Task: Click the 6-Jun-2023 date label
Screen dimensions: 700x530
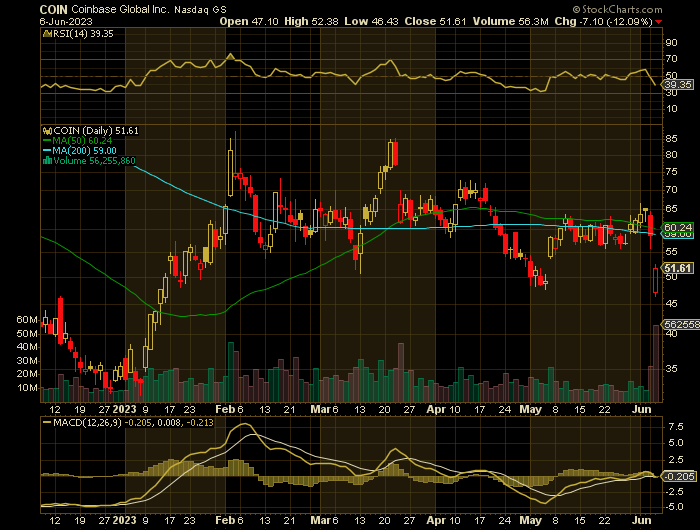Action: (x=66, y=21)
